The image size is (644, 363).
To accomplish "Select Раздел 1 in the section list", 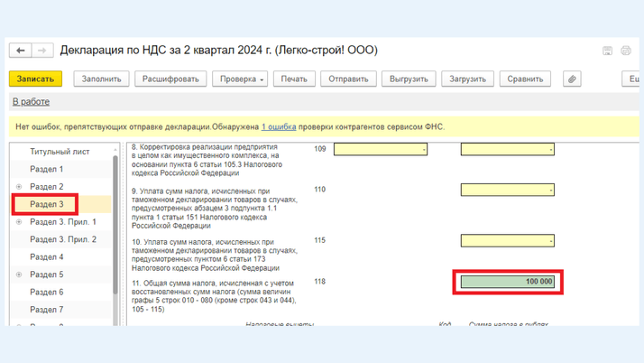I will [x=46, y=170].
